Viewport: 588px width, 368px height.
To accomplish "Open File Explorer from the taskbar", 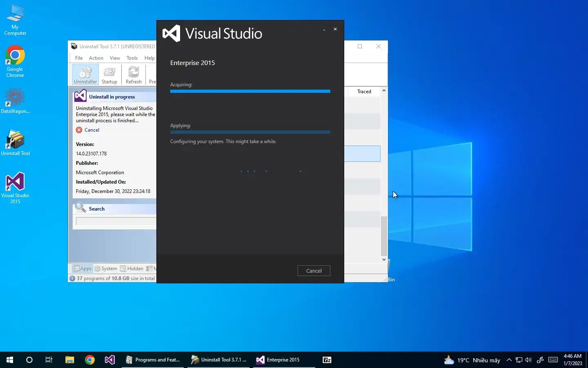I will [69, 360].
